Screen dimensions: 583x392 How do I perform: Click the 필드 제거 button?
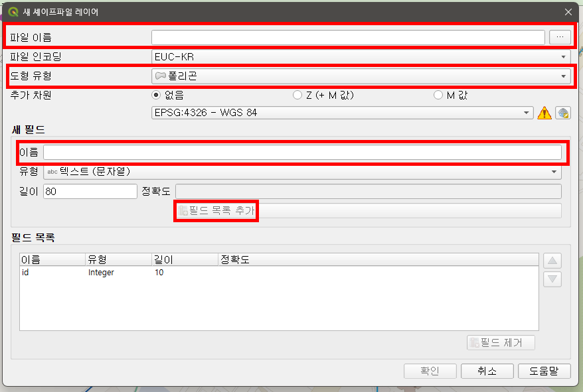click(x=501, y=342)
